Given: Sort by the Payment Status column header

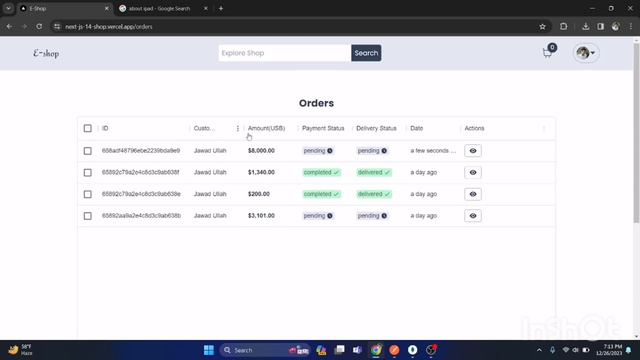Looking at the screenshot, I should tap(323, 128).
